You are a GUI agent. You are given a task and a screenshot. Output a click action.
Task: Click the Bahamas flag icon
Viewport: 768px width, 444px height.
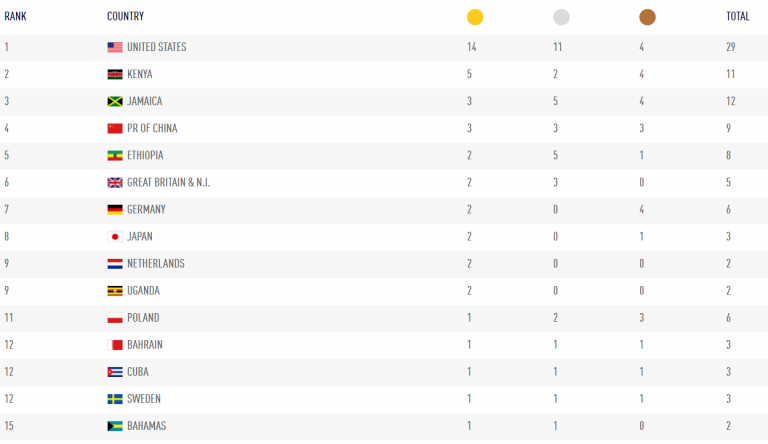[115, 426]
